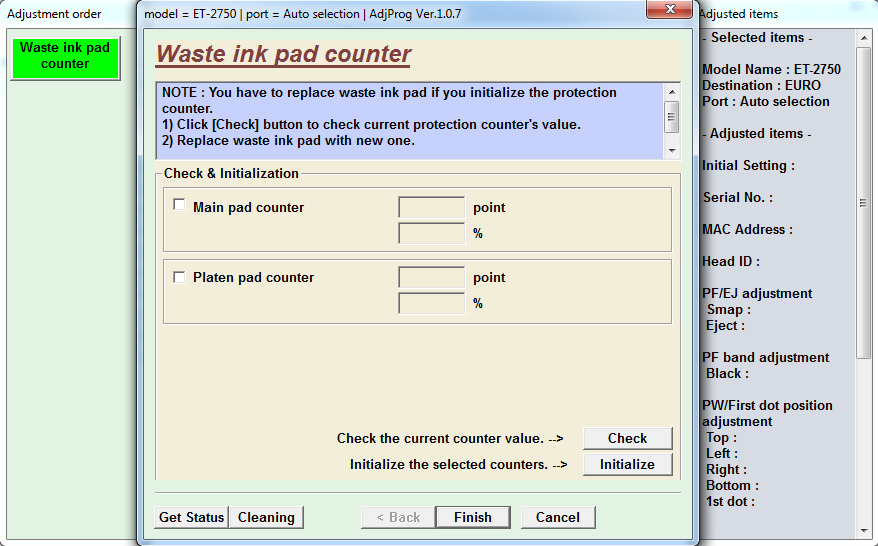This screenshot has height=546, width=878.
Task: Click the Get Status button
Action: point(191,517)
